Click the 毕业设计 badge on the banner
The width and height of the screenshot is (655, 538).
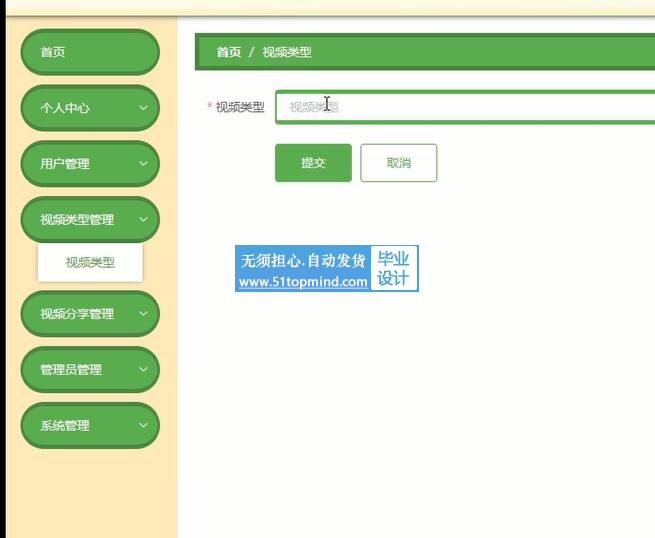click(394, 268)
